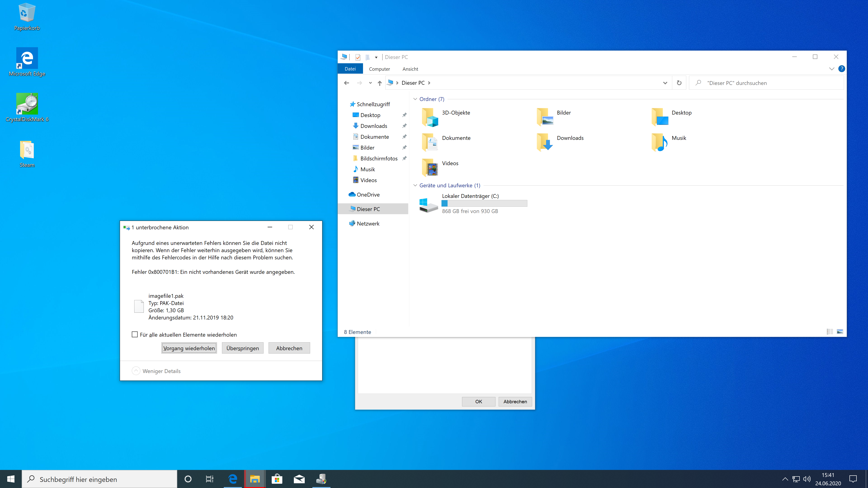
Task: Open Microsoft Store from taskbar
Action: (x=277, y=479)
